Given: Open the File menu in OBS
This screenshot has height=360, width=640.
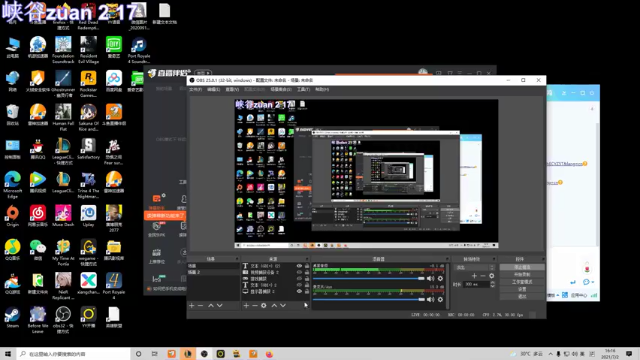Looking at the screenshot, I should tap(195, 89).
